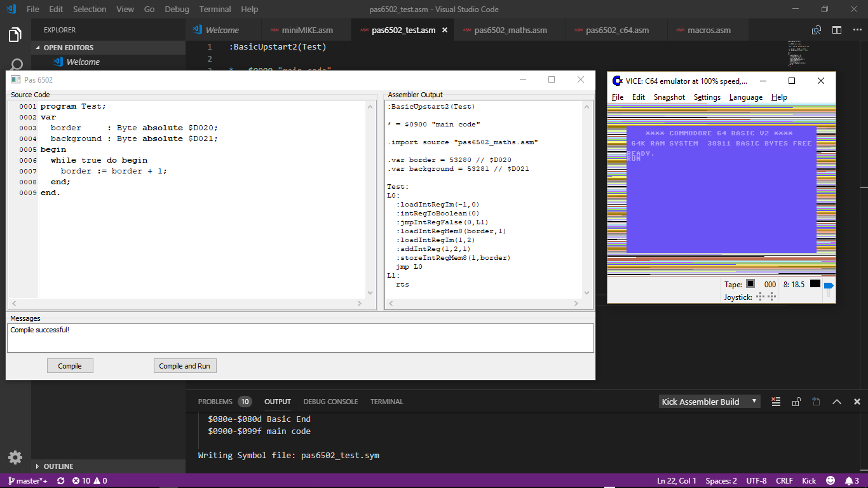This screenshot has height=488, width=868.
Task: Click the feedback smiley icon
Action: (831, 481)
